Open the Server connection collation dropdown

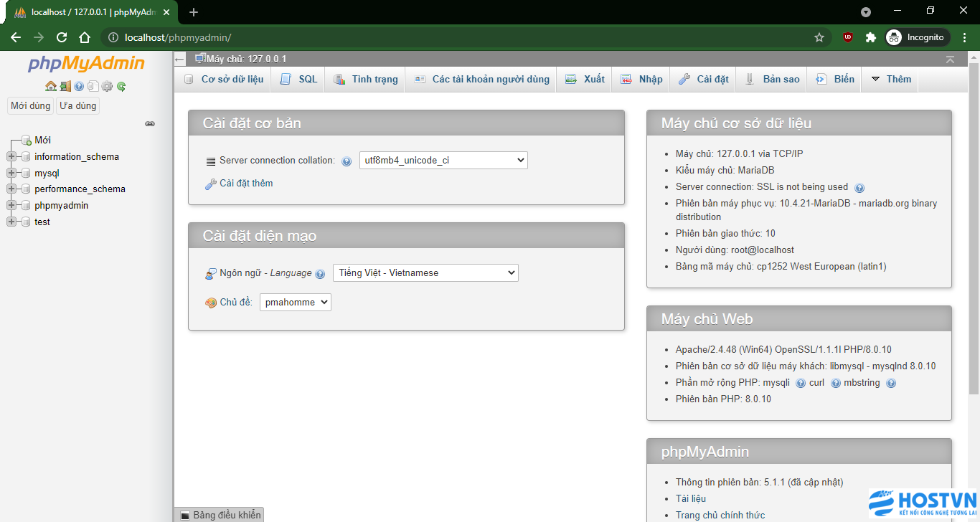click(443, 161)
